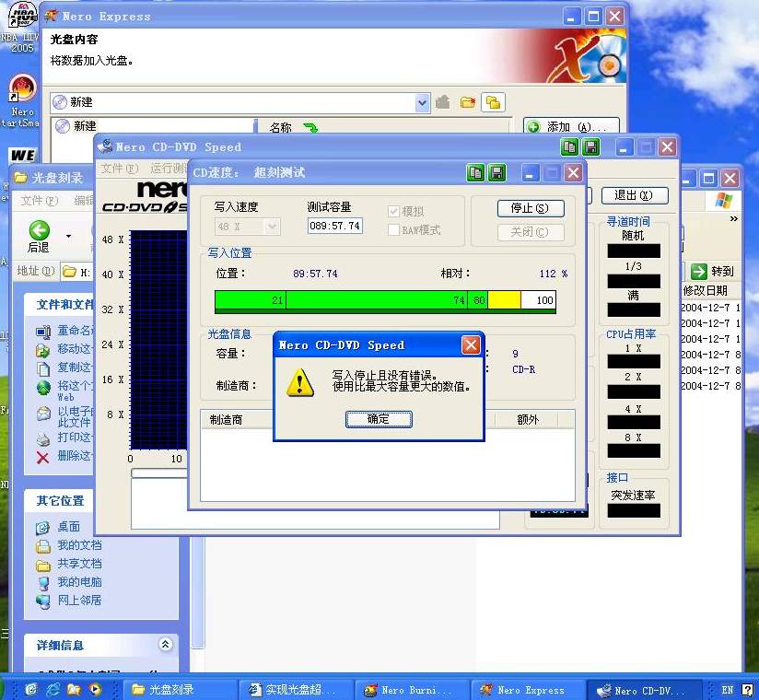Open NBA LIVE 2005 desktop shortcut
Viewport: 759px width, 700px height.
click(x=21, y=27)
